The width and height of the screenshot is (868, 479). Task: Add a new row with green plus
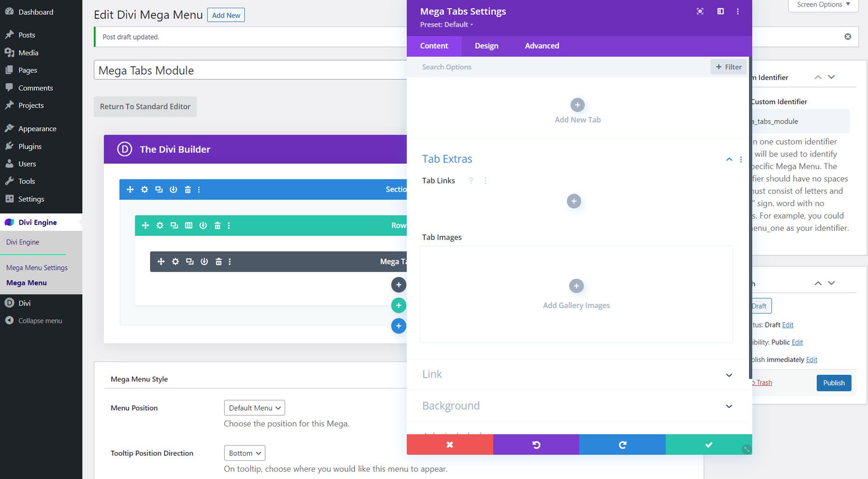pos(398,305)
